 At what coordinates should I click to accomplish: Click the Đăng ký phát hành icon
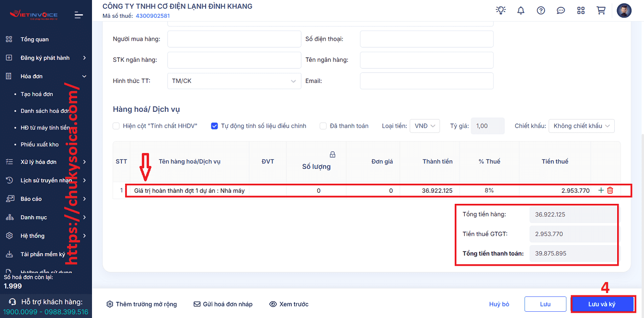[x=9, y=58]
